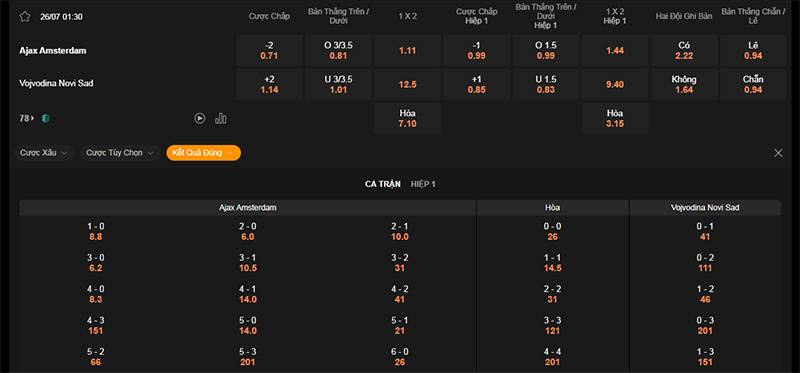800x373 pixels.
Task: Select both teams score Có 2.22
Action: coord(684,51)
